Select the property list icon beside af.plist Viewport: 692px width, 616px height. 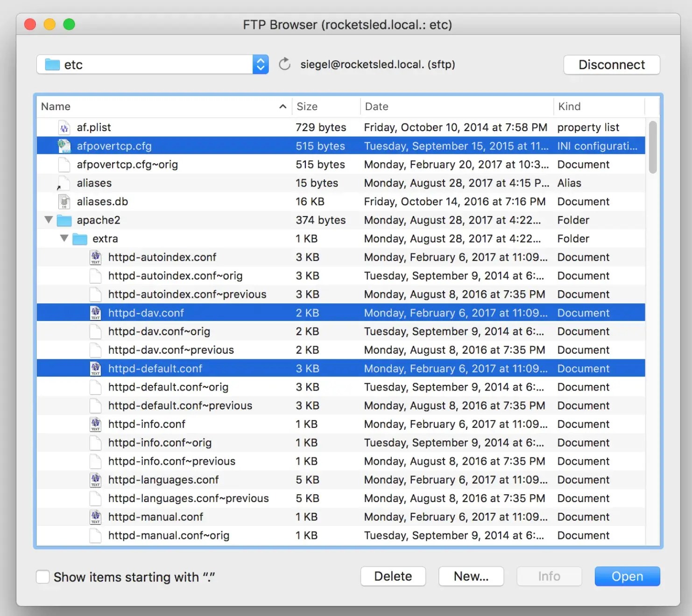pyautogui.click(x=64, y=127)
